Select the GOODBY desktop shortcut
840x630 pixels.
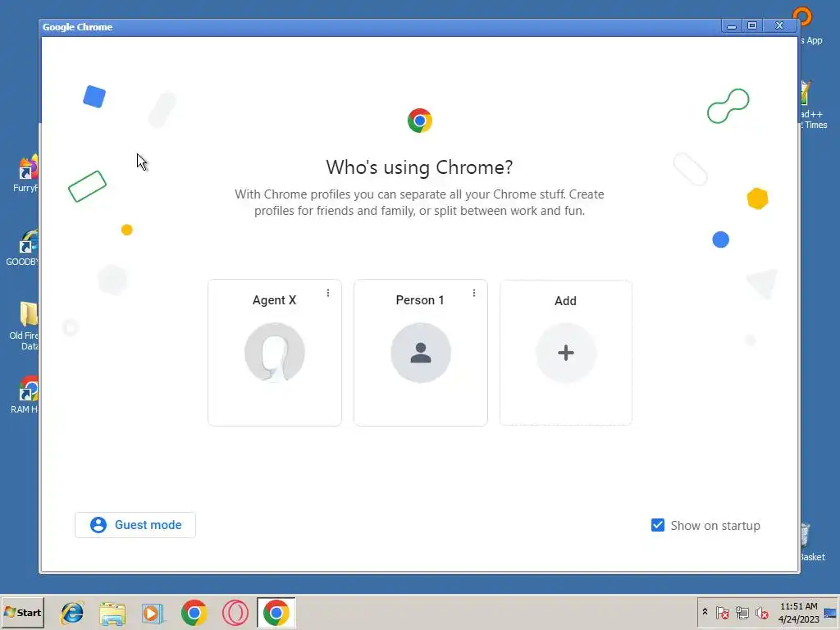[x=22, y=248]
